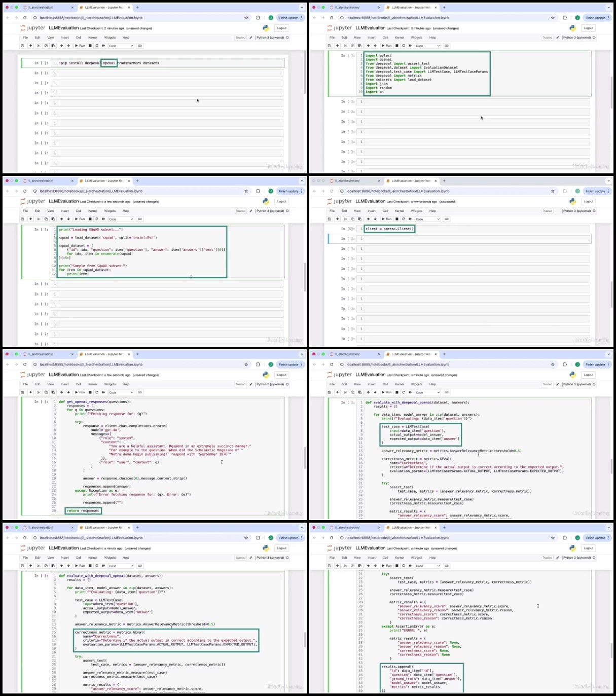Open new browser tab in the import pytest panel
The image size is (616, 696).
(x=444, y=8)
